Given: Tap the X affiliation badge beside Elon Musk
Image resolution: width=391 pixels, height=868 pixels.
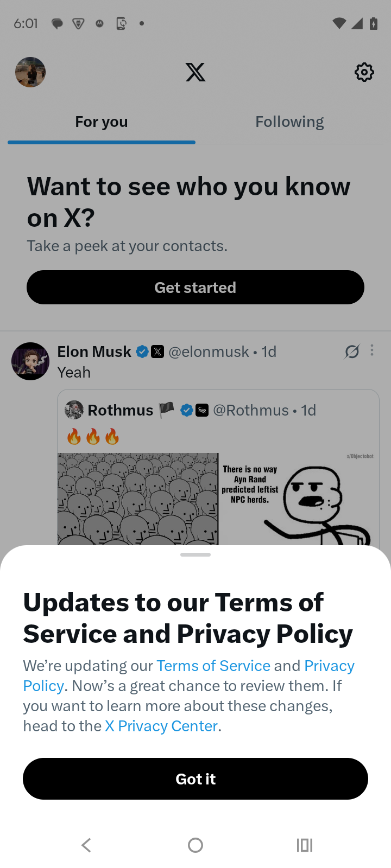Looking at the screenshot, I should pyautogui.click(x=157, y=352).
